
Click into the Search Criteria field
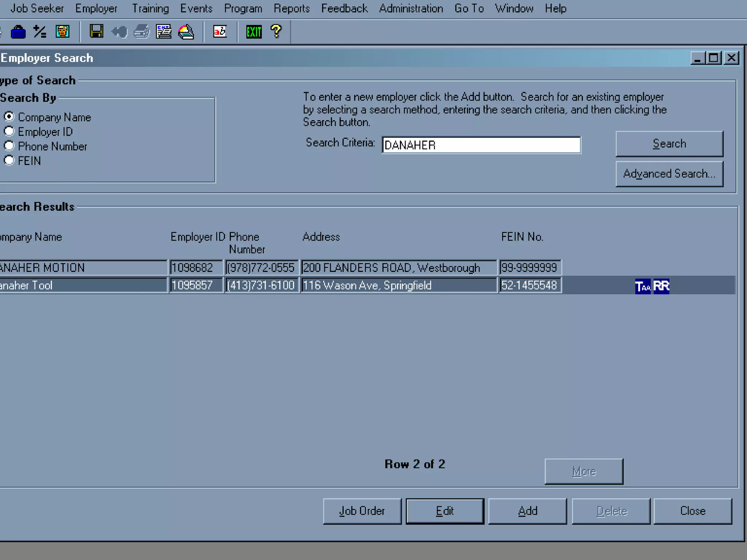click(x=481, y=145)
